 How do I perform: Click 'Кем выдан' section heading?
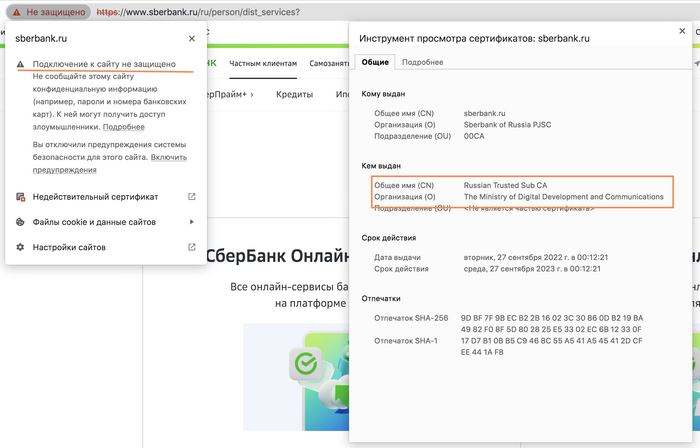tap(381, 166)
